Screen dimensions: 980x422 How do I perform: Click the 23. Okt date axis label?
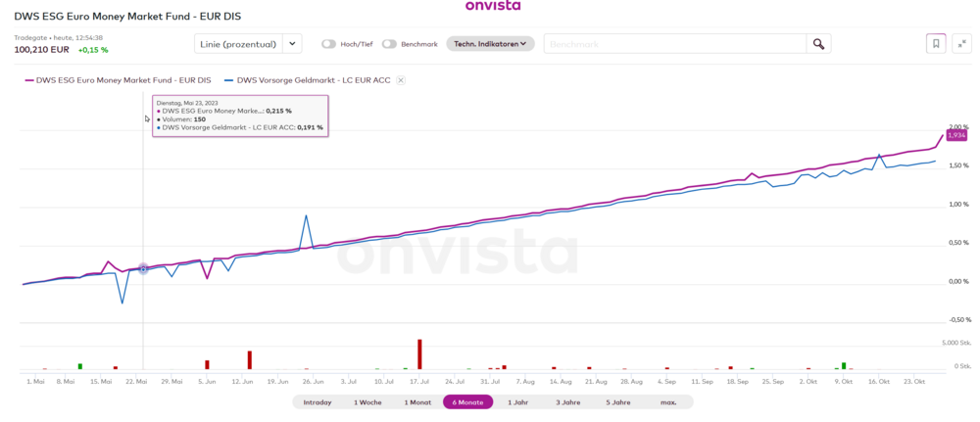coord(913,380)
